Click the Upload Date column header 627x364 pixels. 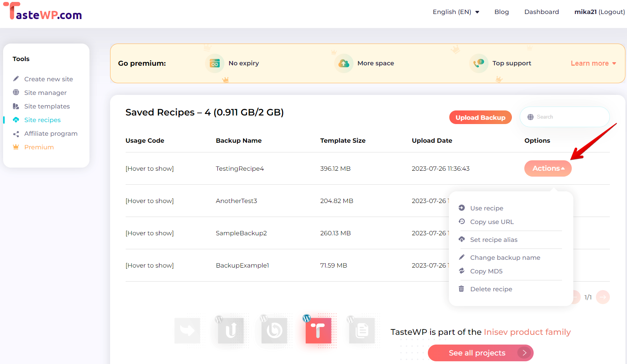pyautogui.click(x=432, y=140)
